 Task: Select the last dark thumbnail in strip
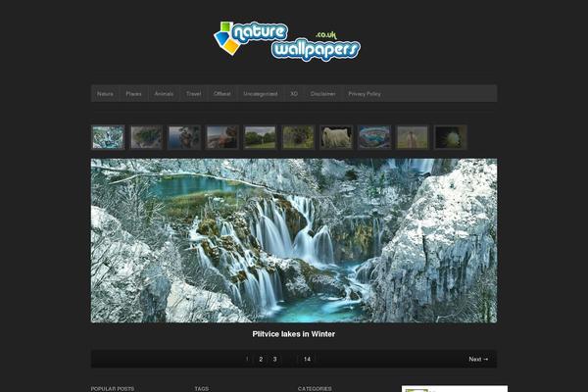[450, 137]
